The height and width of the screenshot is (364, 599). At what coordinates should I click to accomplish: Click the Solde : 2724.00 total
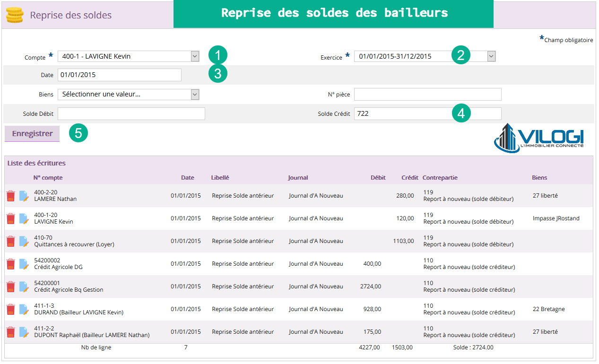(473, 347)
